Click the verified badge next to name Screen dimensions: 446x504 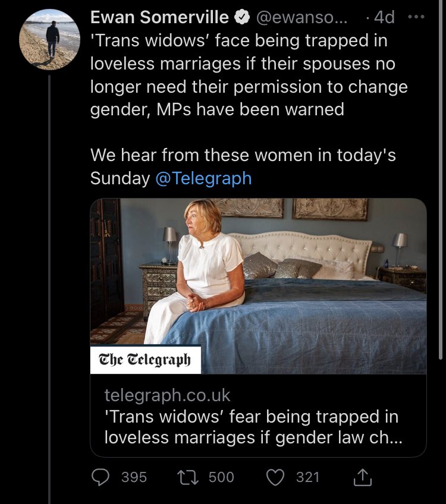coord(241,18)
